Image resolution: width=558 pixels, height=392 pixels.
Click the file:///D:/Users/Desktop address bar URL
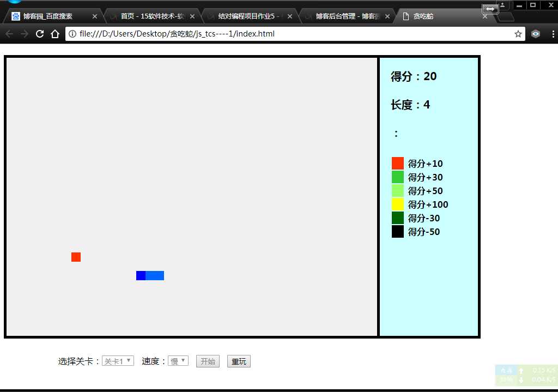click(177, 34)
